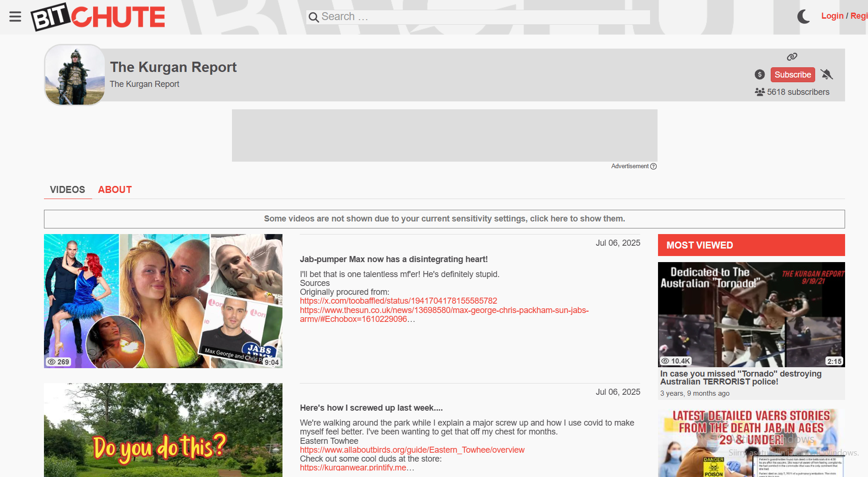Open Latest Detailed VAERS Stories thumbnail

[x=751, y=443]
